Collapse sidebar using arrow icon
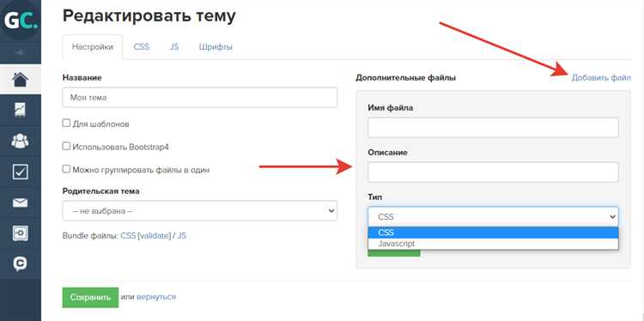This screenshot has width=644, height=321. tap(20, 52)
